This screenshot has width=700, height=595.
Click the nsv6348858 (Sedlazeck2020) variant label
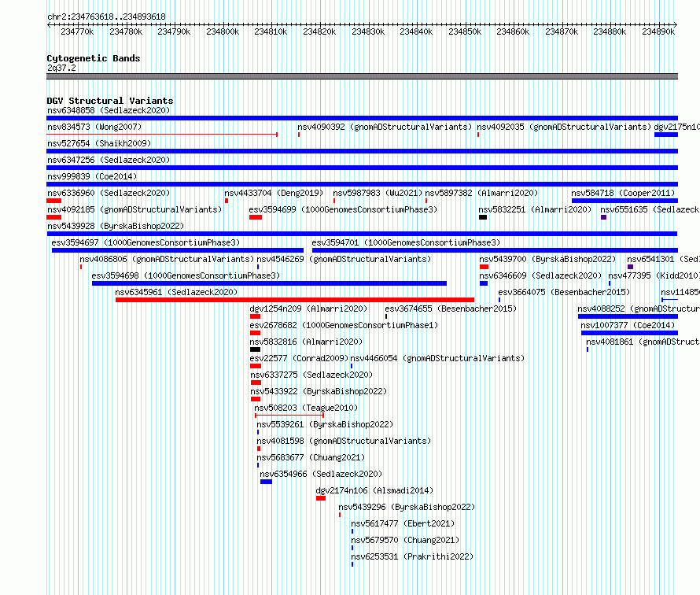pos(109,110)
